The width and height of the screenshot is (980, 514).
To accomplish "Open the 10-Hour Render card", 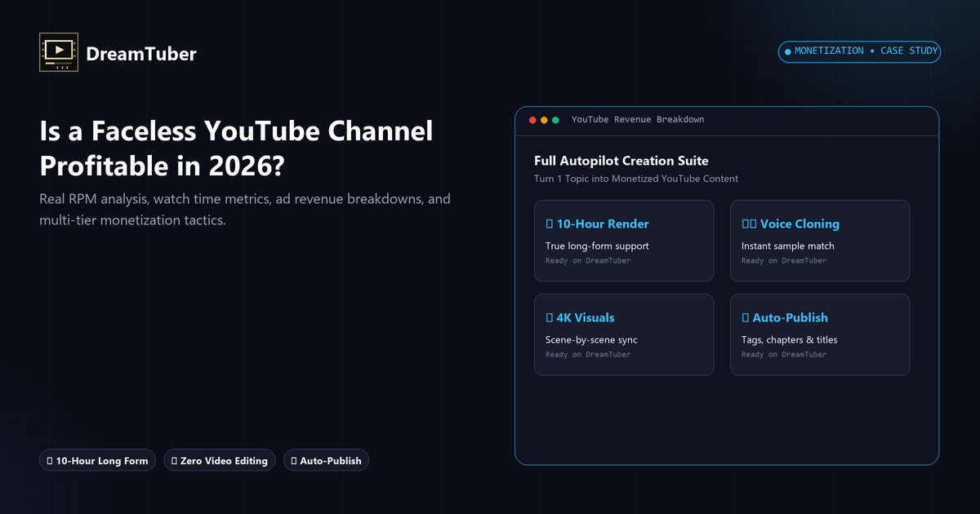I will pyautogui.click(x=624, y=241).
